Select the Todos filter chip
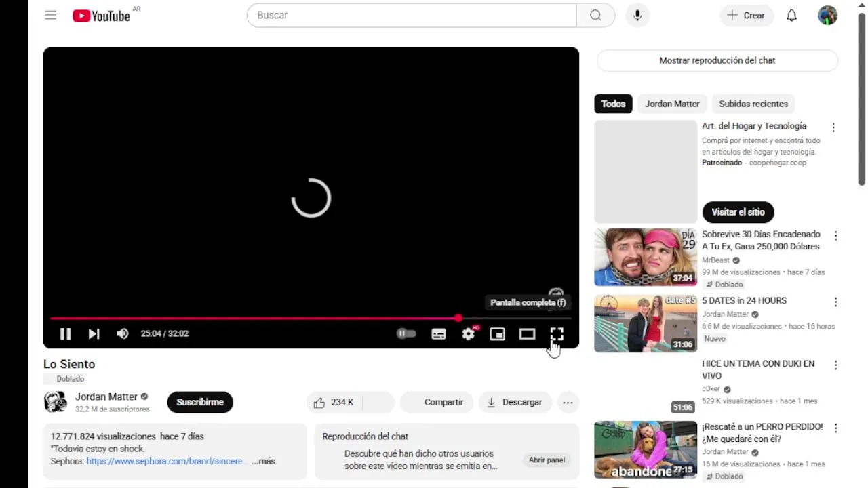 (x=613, y=104)
